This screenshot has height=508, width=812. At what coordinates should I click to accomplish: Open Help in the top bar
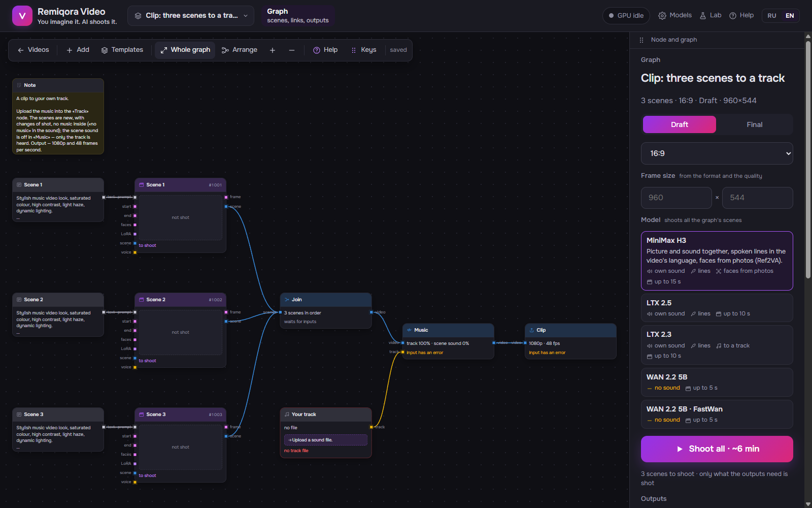coord(741,15)
